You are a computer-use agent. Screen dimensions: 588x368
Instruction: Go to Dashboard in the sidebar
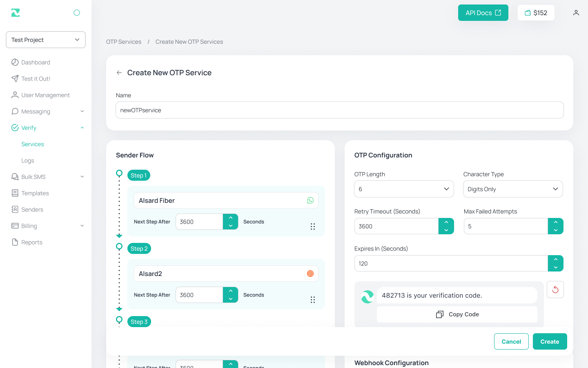click(36, 62)
